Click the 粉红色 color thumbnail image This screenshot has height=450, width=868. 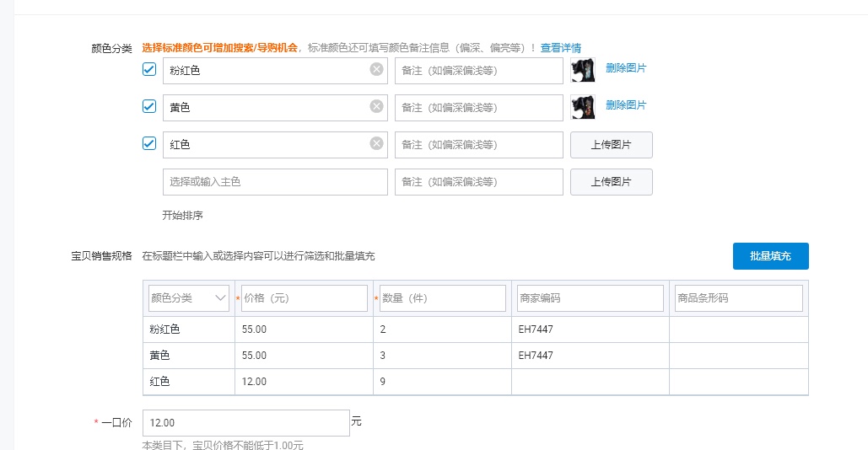583,70
